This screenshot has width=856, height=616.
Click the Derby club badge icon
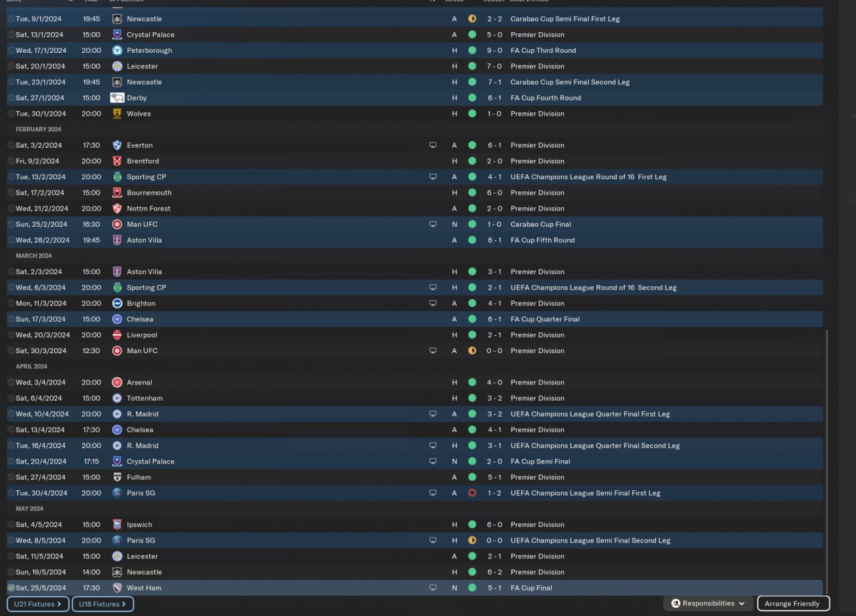[117, 98]
